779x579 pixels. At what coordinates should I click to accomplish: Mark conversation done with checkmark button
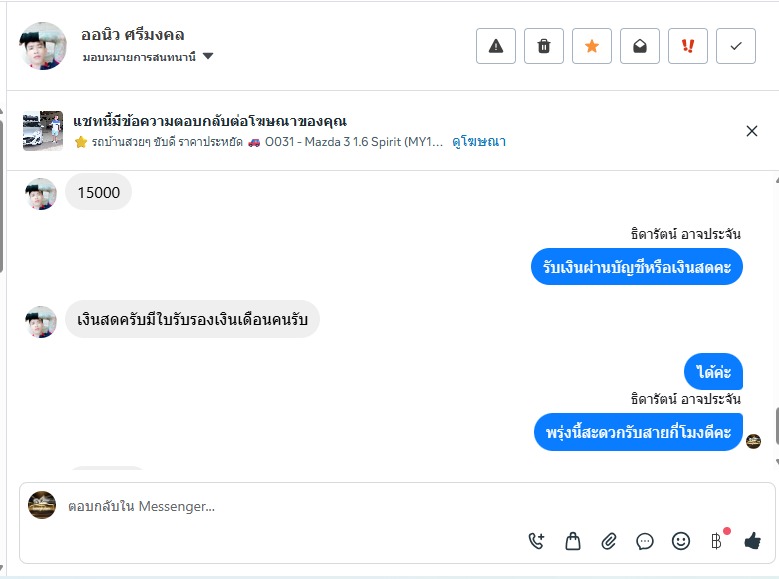pos(736,46)
